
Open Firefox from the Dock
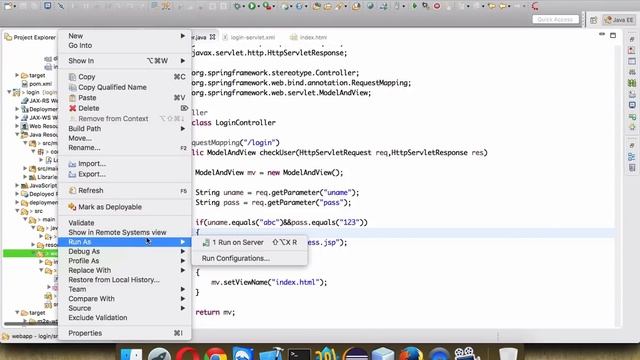click(411, 354)
